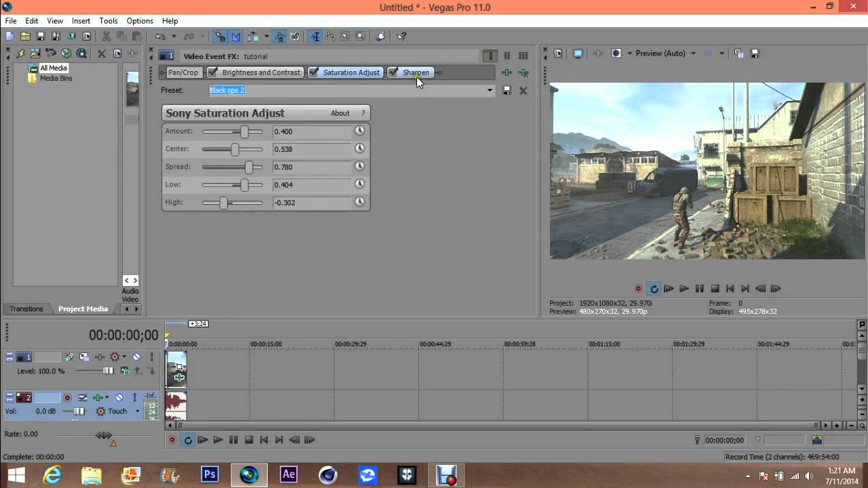Screen dimensions: 868x488
Task: Uncheck the Saturation Adjust effect checkbox
Action: point(314,73)
